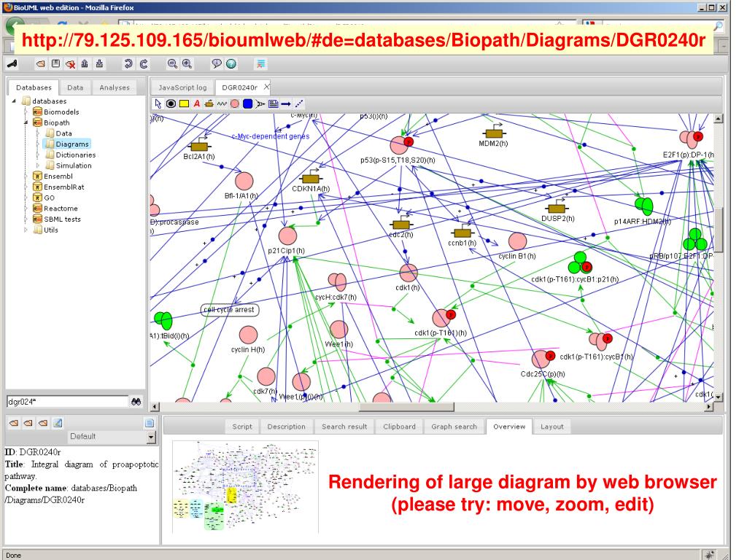The width and height of the screenshot is (747, 560).
Task: Select the blue square substance tool
Action: tap(248, 104)
